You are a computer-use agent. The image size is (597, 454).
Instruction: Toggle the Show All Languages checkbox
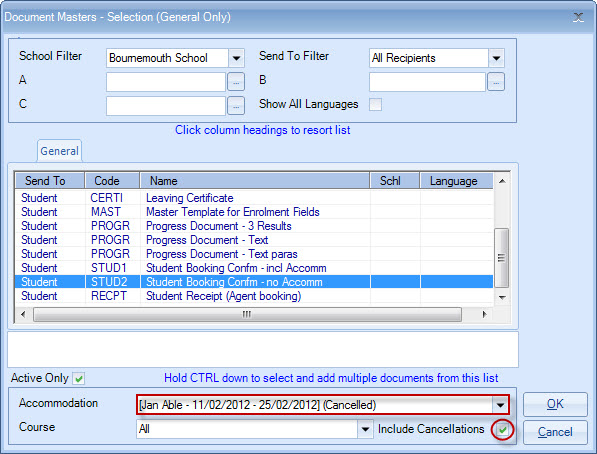pyautogui.click(x=375, y=104)
